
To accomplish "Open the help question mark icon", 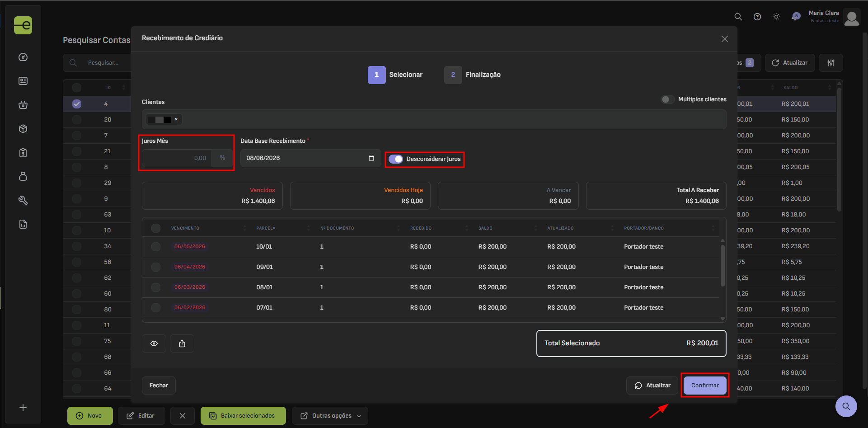I will (x=757, y=17).
